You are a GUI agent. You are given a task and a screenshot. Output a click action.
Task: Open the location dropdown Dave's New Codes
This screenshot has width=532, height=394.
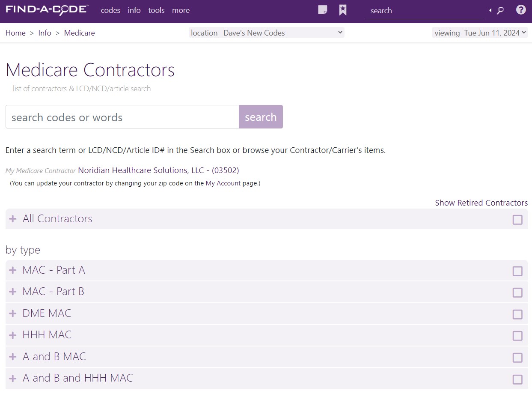coord(266,33)
